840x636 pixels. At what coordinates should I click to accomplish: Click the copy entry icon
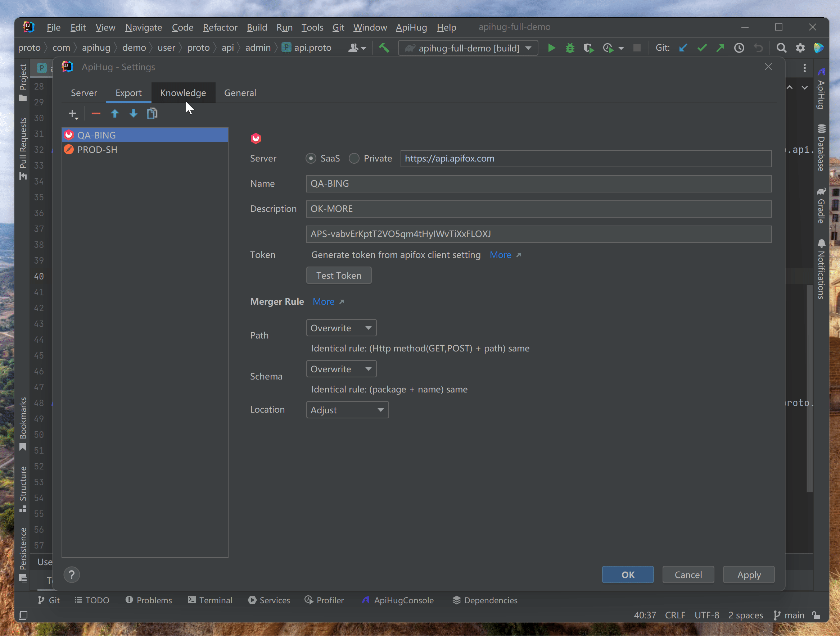(152, 114)
